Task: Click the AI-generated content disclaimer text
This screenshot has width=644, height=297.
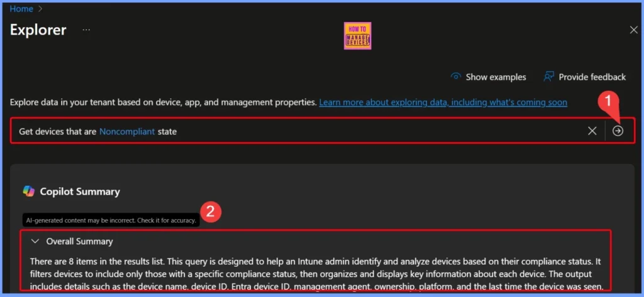Action: (x=111, y=220)
